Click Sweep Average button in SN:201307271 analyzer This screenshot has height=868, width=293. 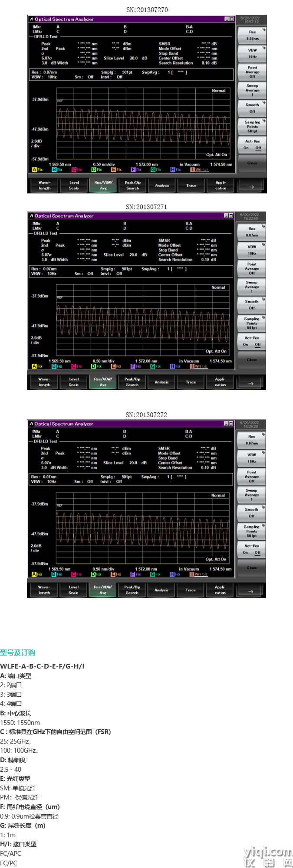click(252, 287)
